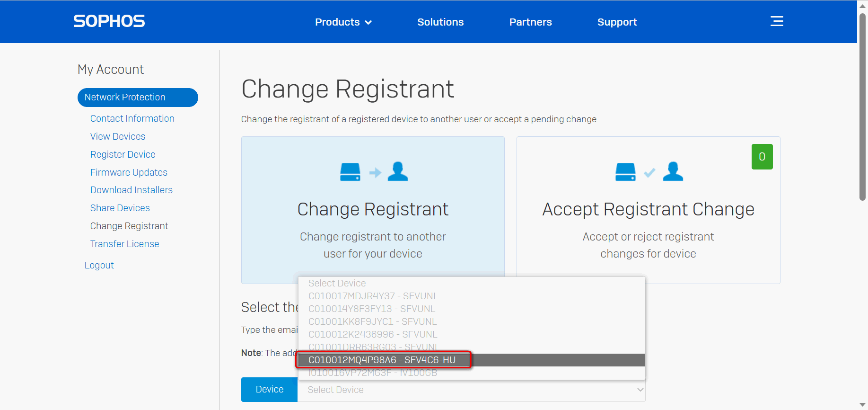868x410 pixels.
Task: Click the My Account sidebar heading
Action: tap(111, 70)
